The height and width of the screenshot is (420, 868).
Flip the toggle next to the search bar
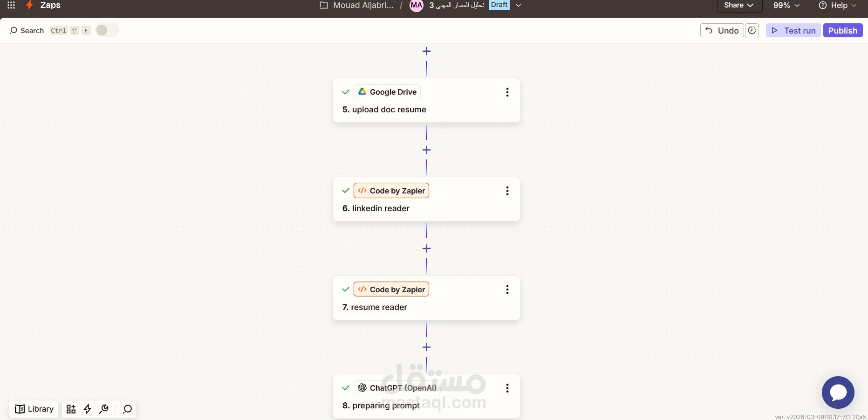point(106,30)
